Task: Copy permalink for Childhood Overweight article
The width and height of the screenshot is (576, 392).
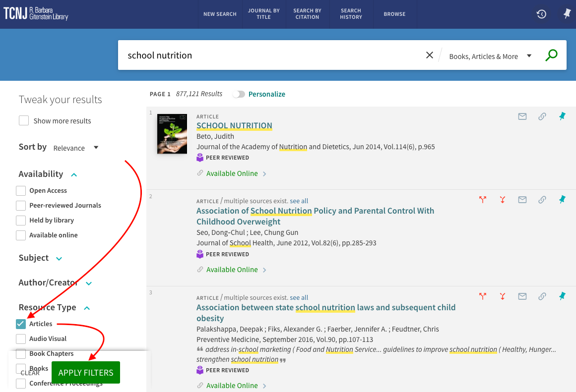Action: (542, 199)
